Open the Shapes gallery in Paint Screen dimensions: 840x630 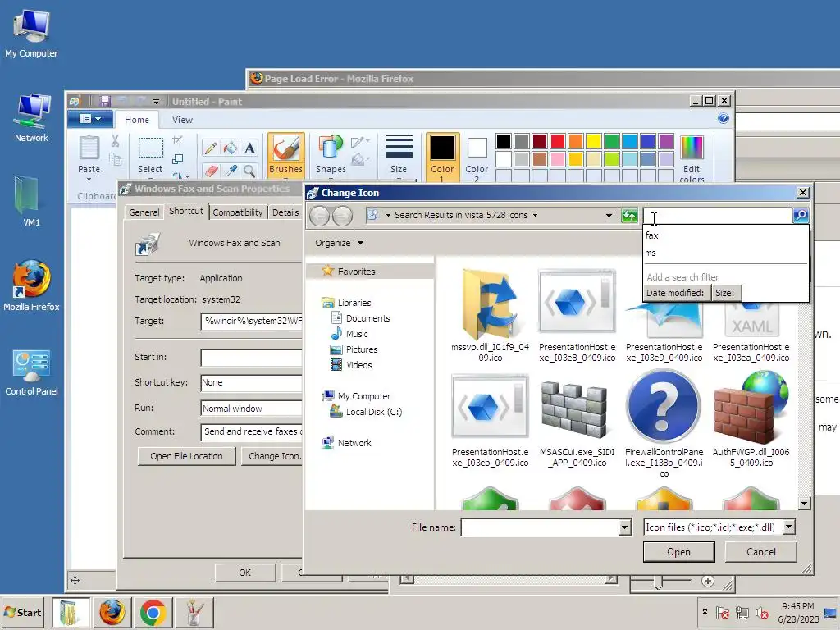pos(331,154)
